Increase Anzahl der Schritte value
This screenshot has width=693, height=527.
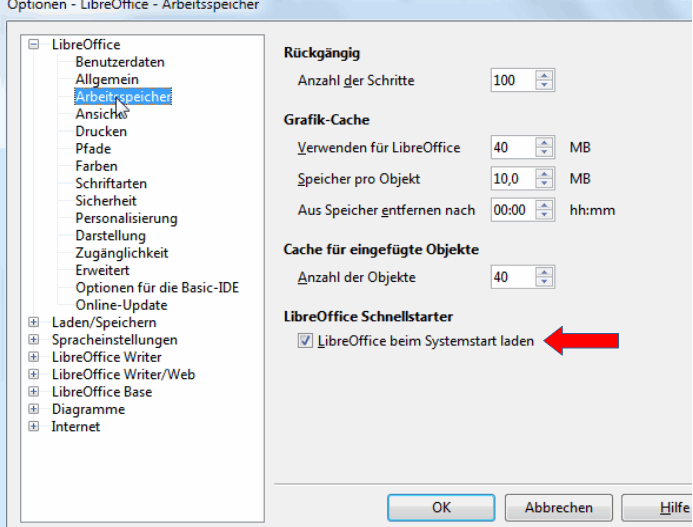click(x=544, y=76)
